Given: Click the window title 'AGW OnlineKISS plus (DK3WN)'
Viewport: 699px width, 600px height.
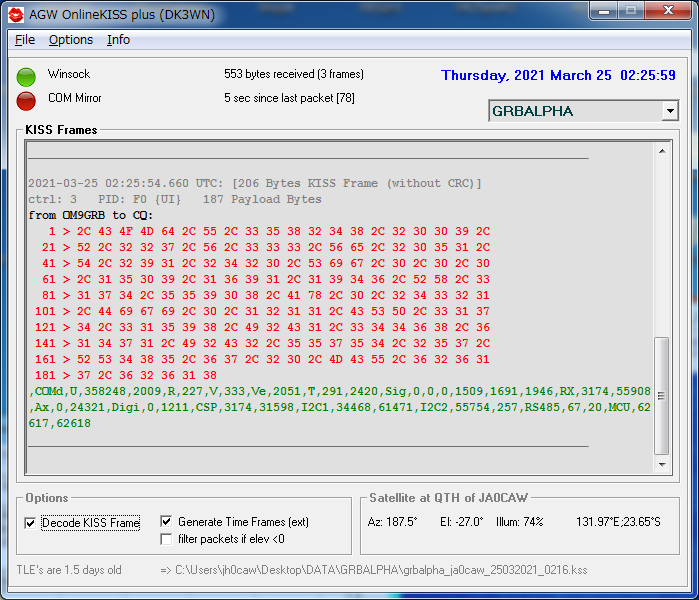Looking at the screenshot, I should click(122, 15).
